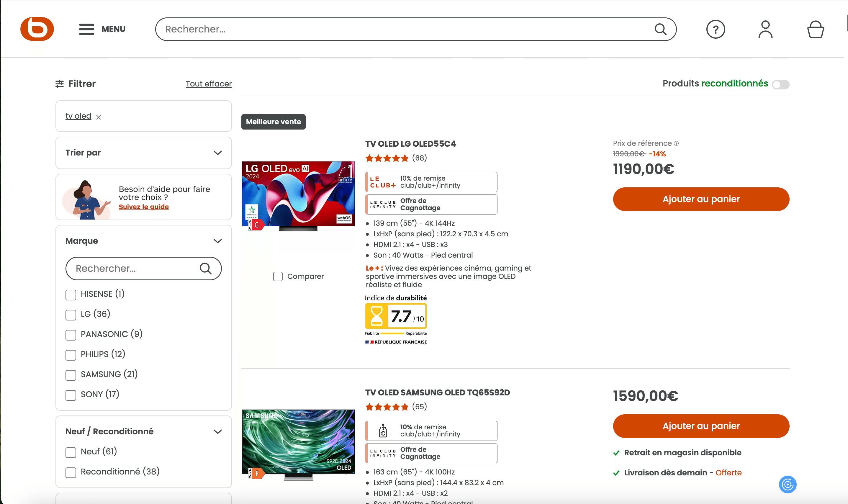Image resolution: width=848 pixels, height=504 pixels.
Task: Click the info icon next to Prix de référence
Action: click(676, 143)
